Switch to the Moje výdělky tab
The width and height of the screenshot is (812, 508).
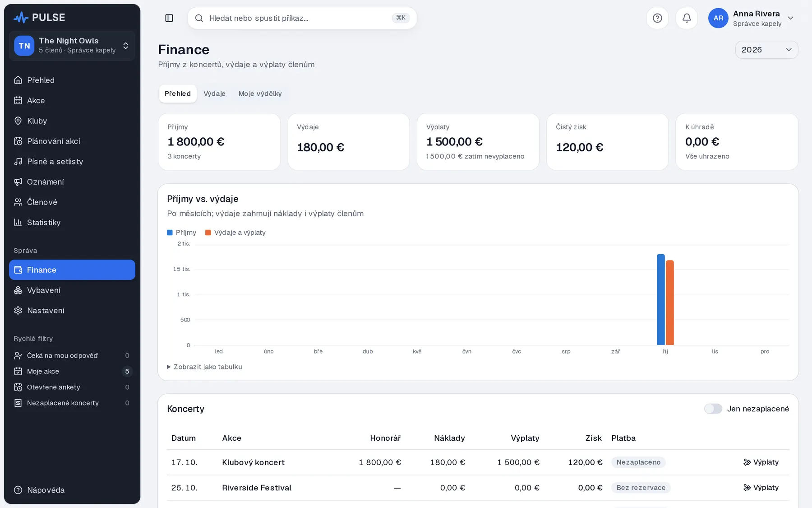coord(260,93)
